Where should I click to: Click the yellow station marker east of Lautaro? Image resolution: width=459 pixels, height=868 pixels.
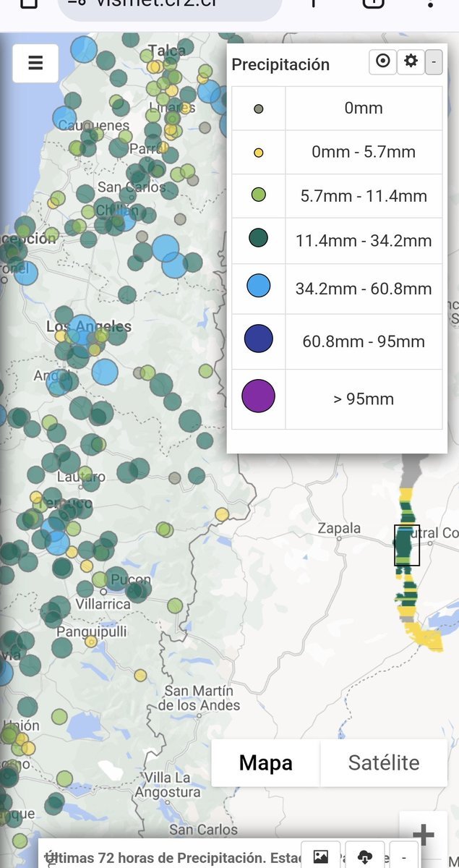coord(222,514)
